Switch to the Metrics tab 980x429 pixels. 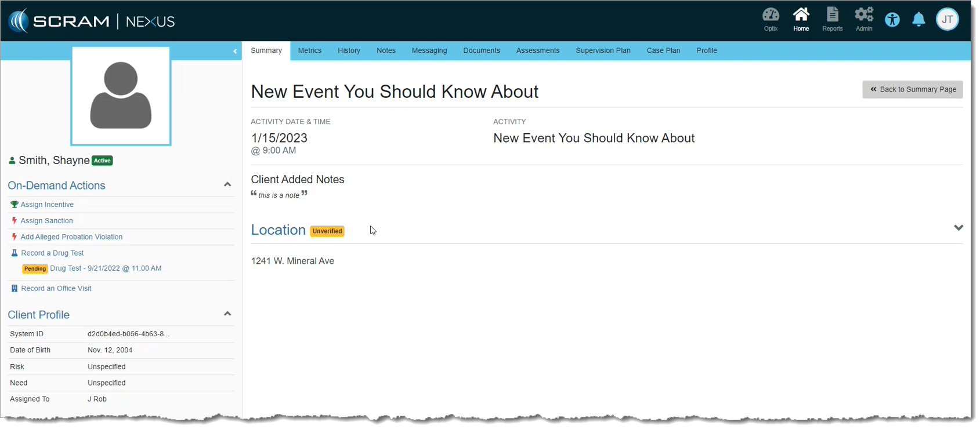309,51
